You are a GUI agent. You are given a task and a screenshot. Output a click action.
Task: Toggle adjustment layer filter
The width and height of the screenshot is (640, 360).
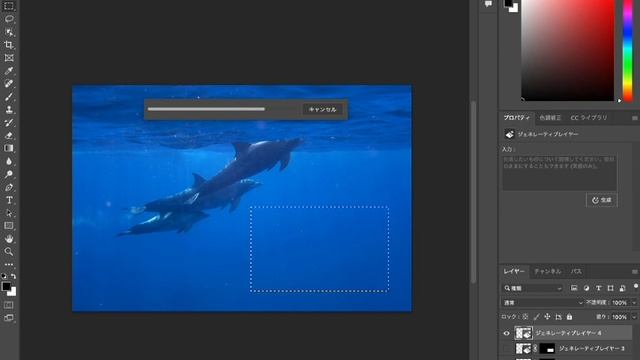point(586,288)
